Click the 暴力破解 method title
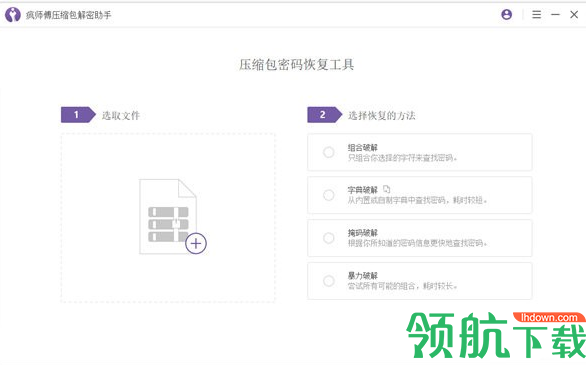This screenshot has width=586, height=365. (363, 276)
